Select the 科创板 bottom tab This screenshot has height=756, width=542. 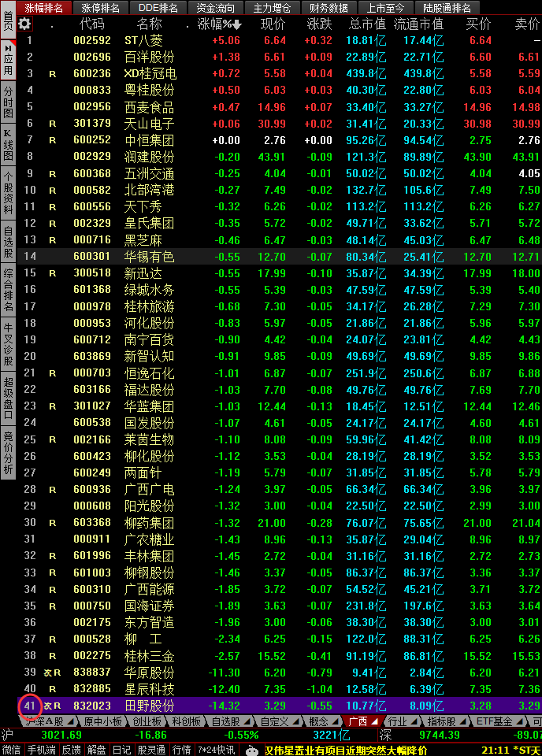pyautogui.click(x=186, y=721)
